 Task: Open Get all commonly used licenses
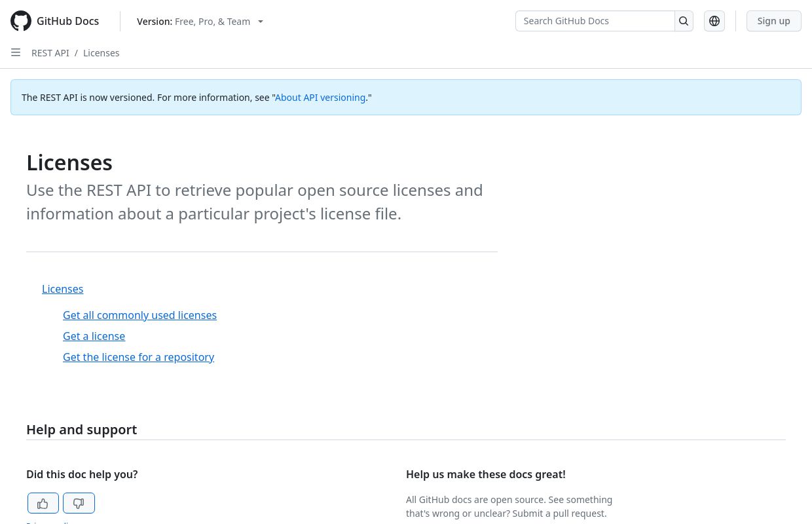139,315
